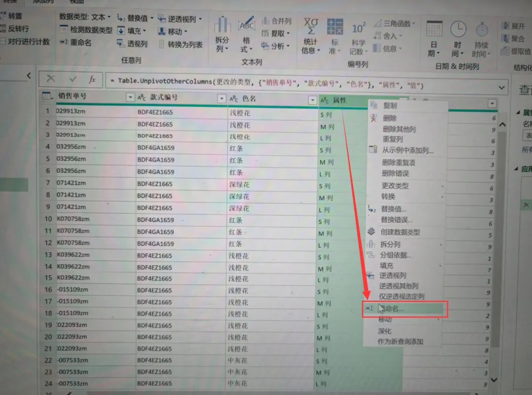Click the Count Rows (对行进行计数) button
Viewport: 532px width, 395px height.
click(25, 42)
